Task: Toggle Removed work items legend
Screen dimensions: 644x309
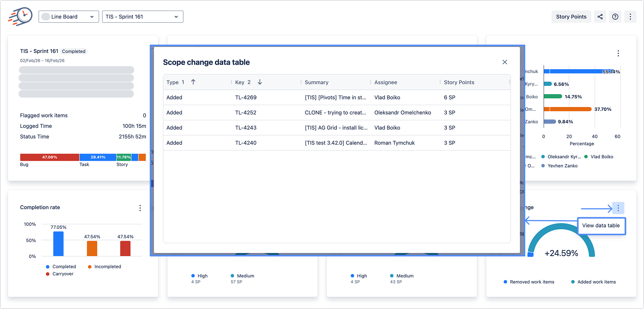Action: coord(529,282)
